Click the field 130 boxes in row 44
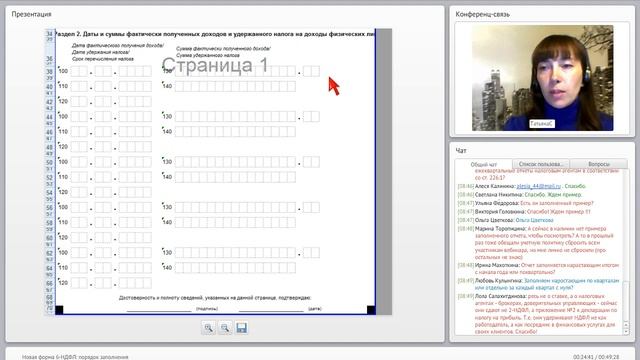640x360 pixels. 247,117
